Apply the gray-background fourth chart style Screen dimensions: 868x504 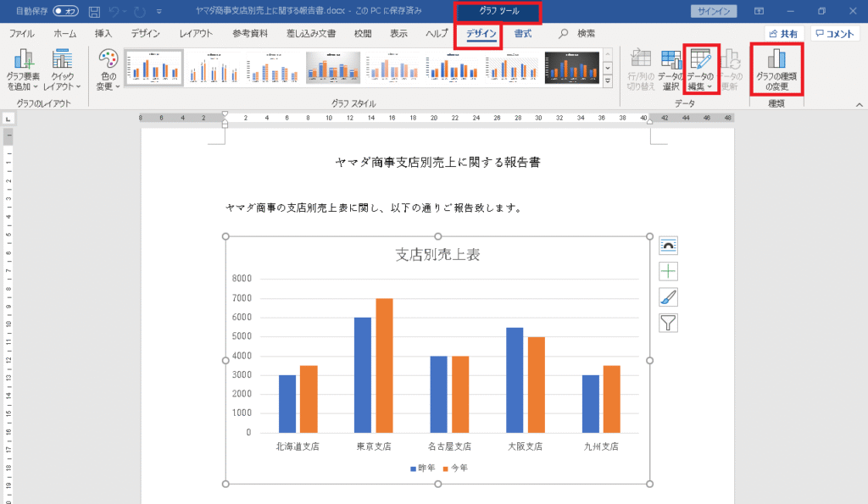point(333,68)
